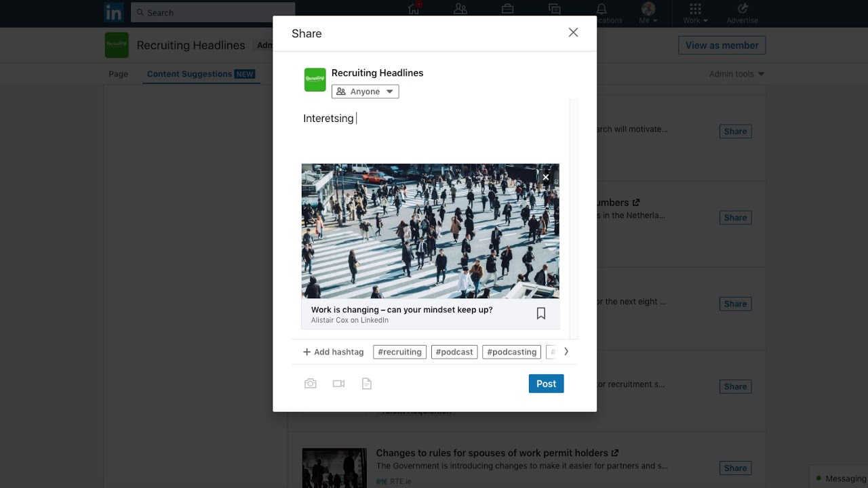Open the Jobs briefcase icon

pyautogui.click(x=507, y=9)
